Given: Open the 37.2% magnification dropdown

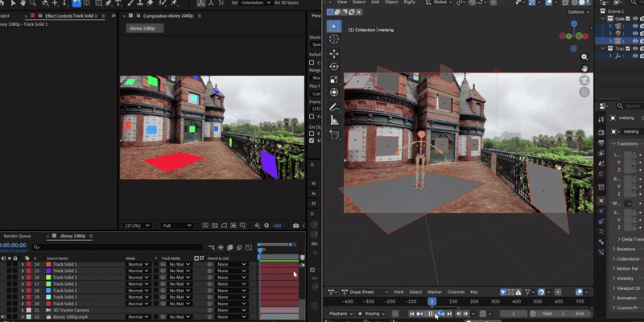Looking at the screenshot, I should pyautogui.click(x=137, y=225).
